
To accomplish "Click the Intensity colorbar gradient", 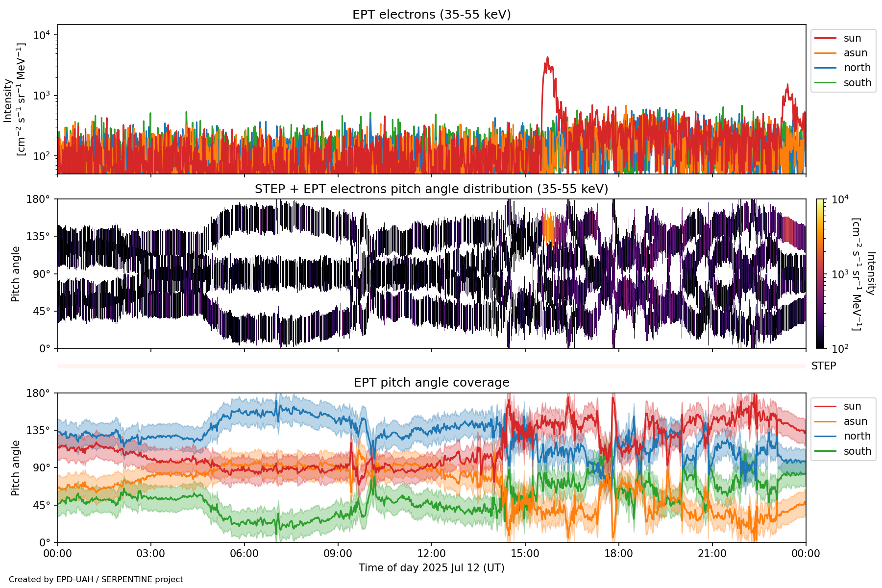I will click(820, 273).
